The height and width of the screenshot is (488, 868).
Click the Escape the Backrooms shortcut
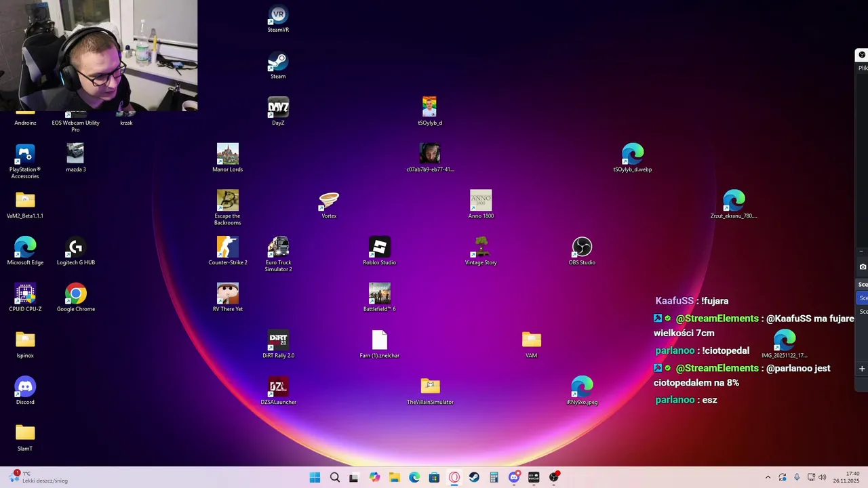pyautogui.click(x=228, y=207)
